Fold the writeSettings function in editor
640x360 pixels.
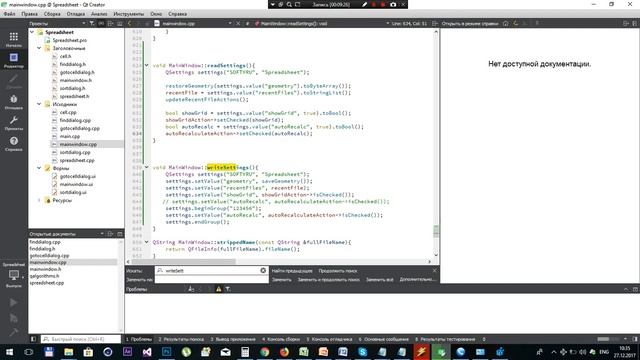point(147,167)
